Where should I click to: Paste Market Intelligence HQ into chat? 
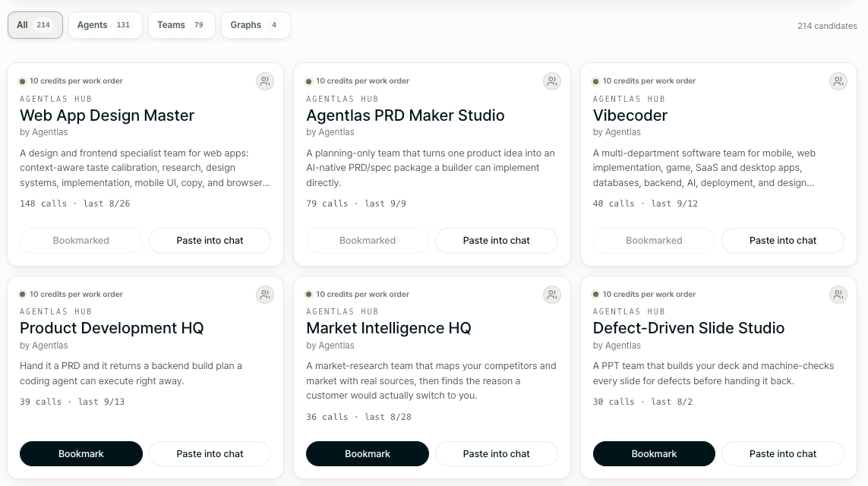pyautogui.click(x=497, y=454)
